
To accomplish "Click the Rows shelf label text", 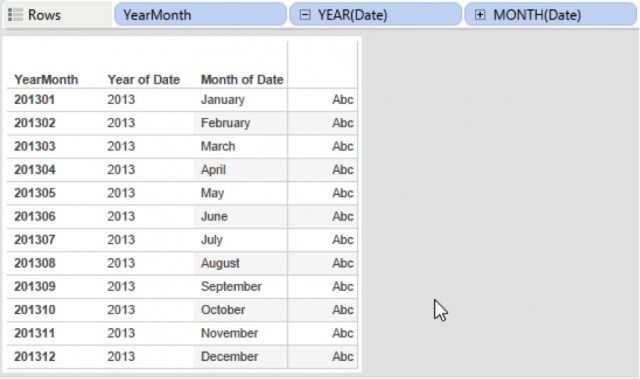I will point(44,15).
